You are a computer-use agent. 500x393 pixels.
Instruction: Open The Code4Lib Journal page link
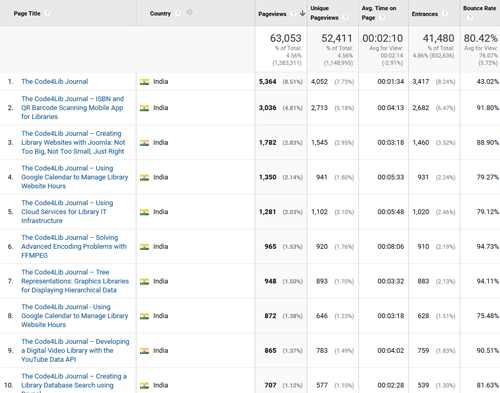point(55,81)
